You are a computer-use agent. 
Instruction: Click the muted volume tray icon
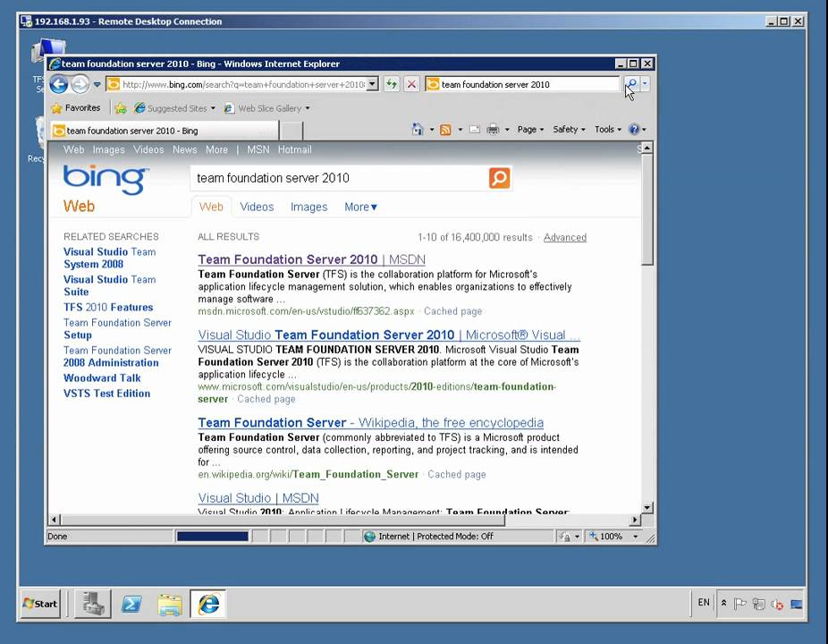(x=777, y=604)
